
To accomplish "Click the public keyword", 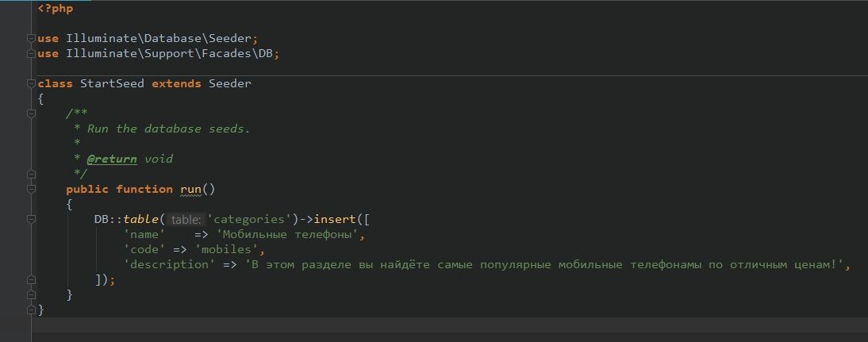I will pos(87,190).
